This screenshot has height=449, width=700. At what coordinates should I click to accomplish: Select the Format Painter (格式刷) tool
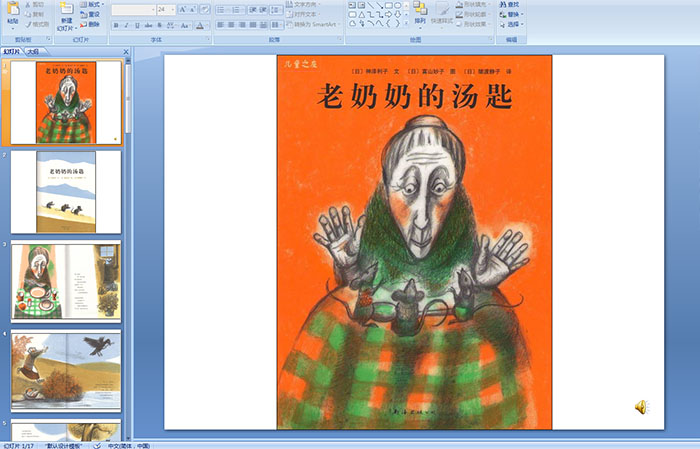38,24
